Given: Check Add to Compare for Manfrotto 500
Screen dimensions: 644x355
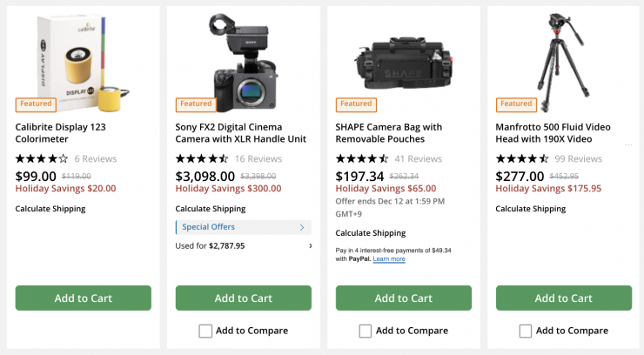Looking at the screenshot, I should click(x=526, y=331).
